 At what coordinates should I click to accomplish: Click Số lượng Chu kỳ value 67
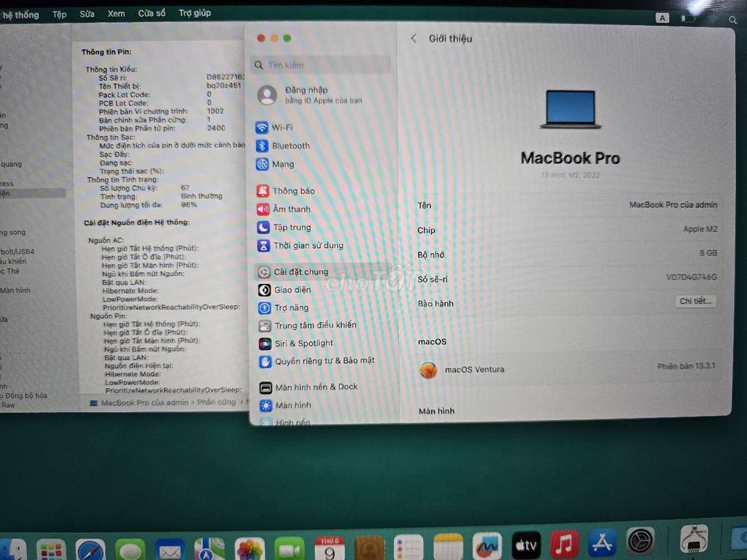click(x=185, y=187)
